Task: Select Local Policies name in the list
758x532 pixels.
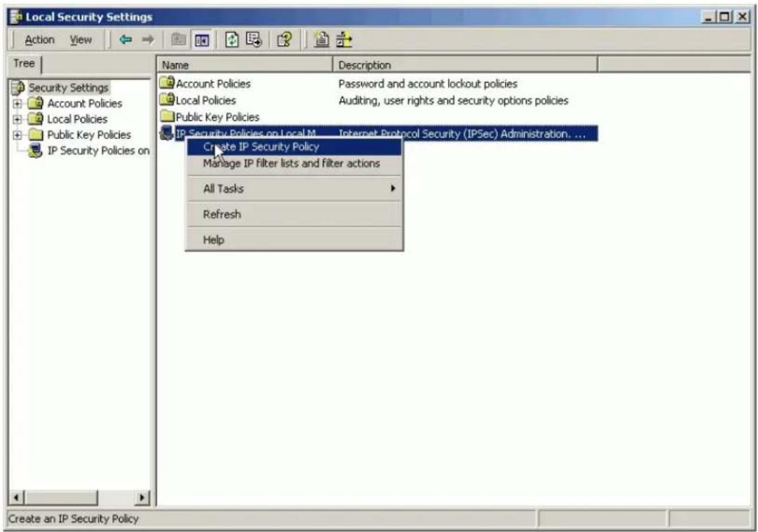Action: pyautogui.click(x=206, y=100)
